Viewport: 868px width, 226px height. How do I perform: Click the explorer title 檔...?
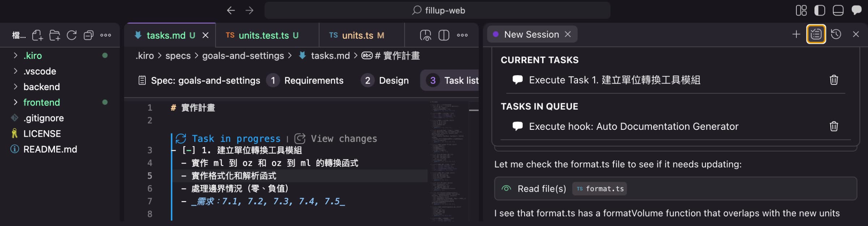(x=19, y=35)
